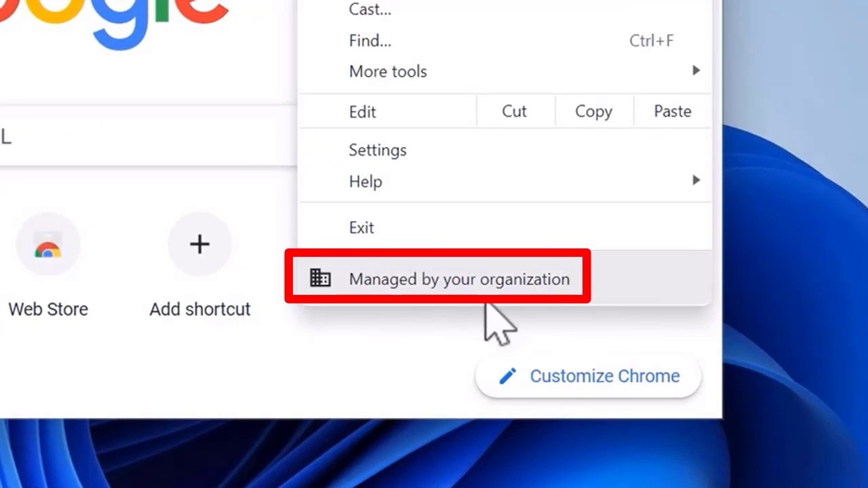Click the Add shortcut label
The image size is (868, 488).
[200, 309]
